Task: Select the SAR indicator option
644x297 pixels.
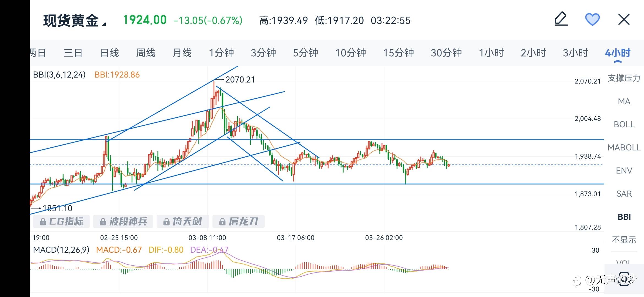Action: (x=624, y=194)
